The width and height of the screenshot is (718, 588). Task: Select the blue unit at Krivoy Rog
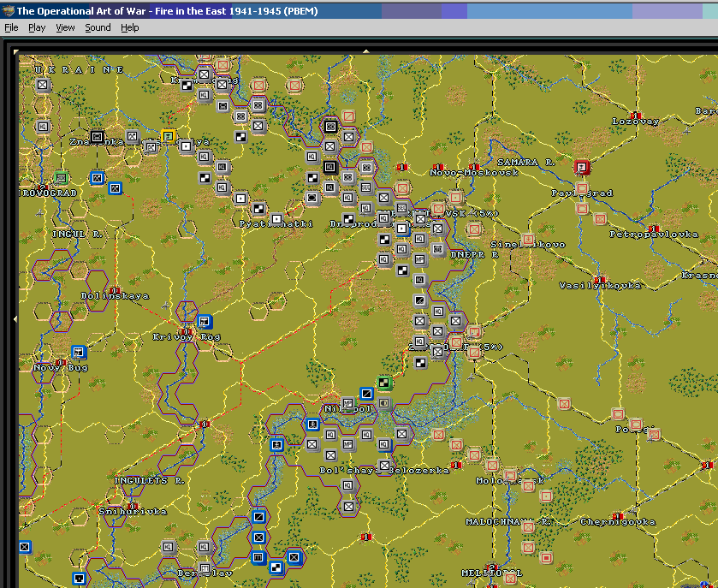pos(205,322)
